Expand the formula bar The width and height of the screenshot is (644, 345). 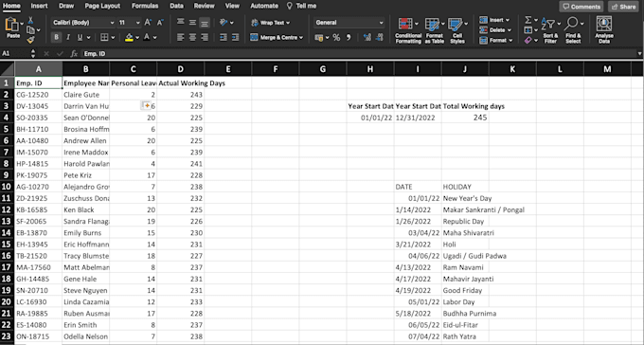[x=639, y=53]
